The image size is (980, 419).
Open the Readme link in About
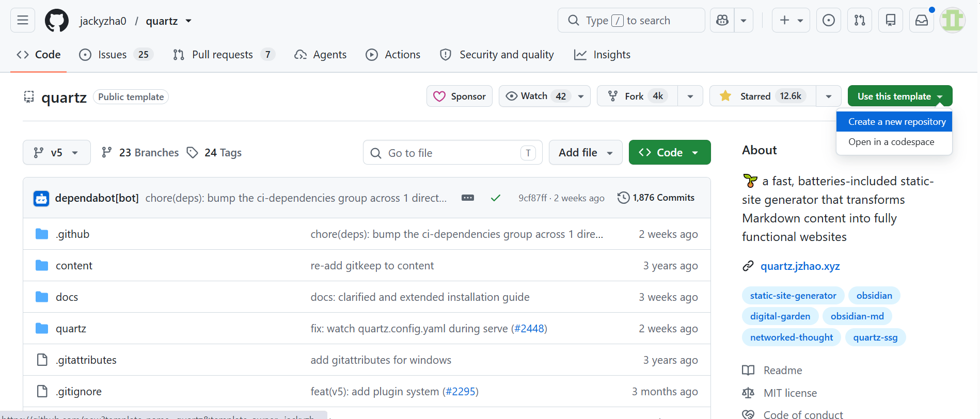point(783,370)
